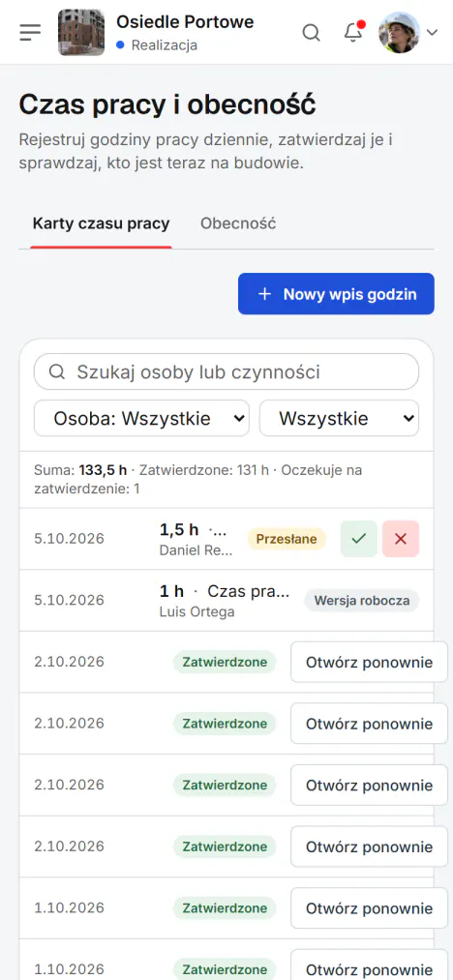453x980 pixels.
Task: Select the Karty czasu pracy tab
Action: (102, 223)
